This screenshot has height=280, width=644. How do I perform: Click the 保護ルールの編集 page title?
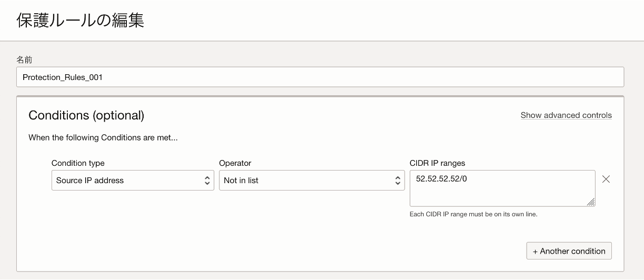(80, 21)
